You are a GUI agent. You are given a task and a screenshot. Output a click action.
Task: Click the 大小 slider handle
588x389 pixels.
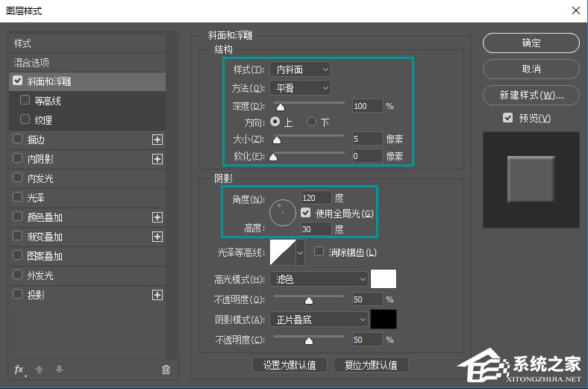click(277, 140)
